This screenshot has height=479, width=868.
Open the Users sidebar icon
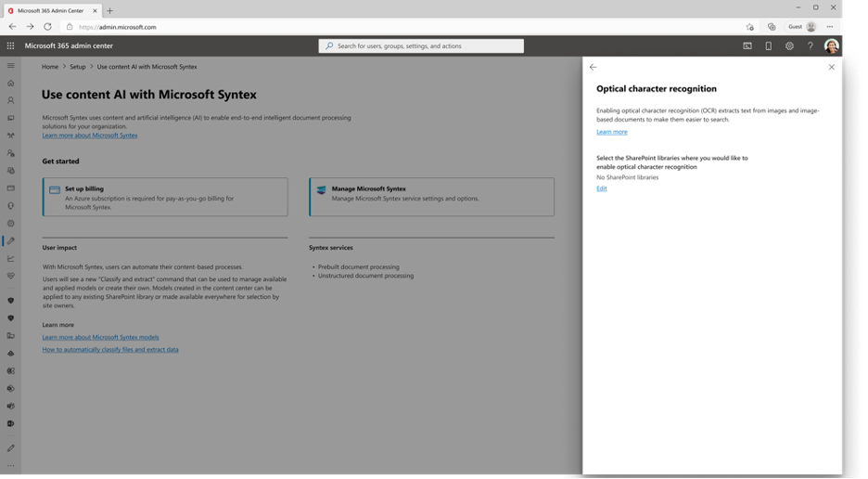click(10, 101)
